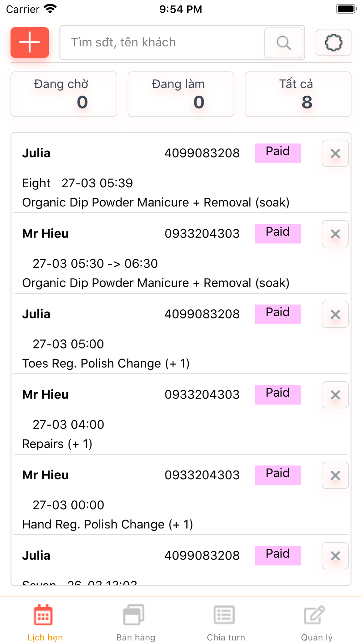Tap the red plus add appointment button
362x644 pixels.
[30, 42]
